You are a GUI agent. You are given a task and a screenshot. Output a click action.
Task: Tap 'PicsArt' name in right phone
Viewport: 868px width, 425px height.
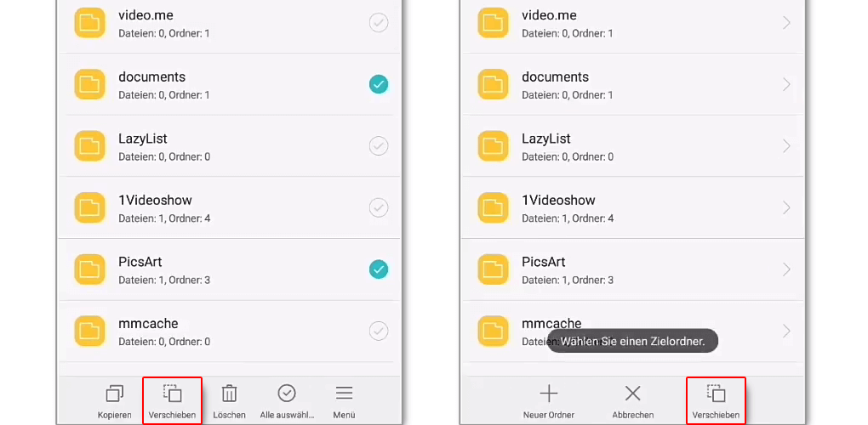544,262
